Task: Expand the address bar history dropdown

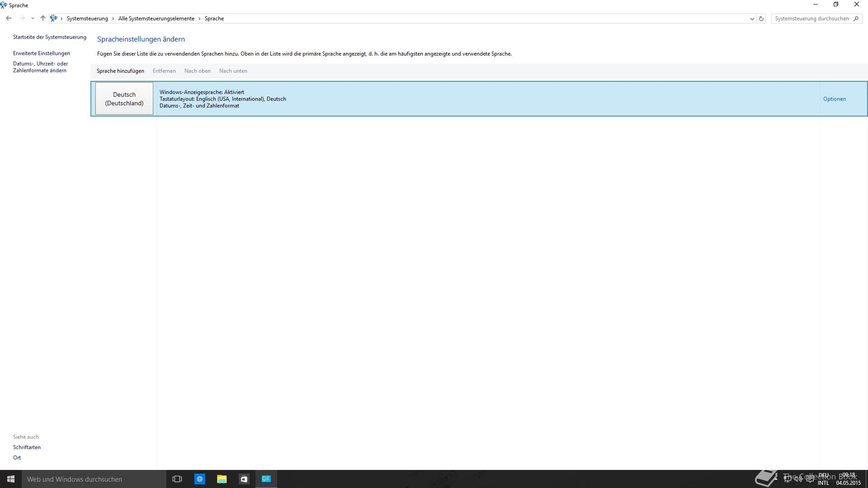Action: click(x=752, y=19)
